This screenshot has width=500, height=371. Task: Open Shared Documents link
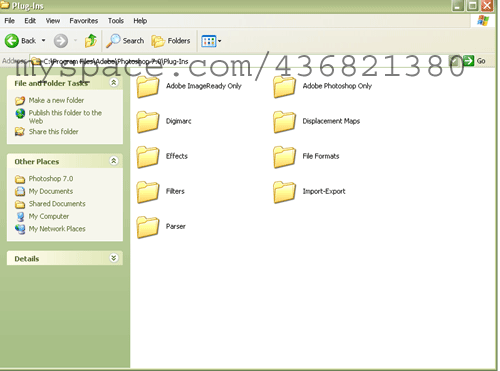(57, 203)
